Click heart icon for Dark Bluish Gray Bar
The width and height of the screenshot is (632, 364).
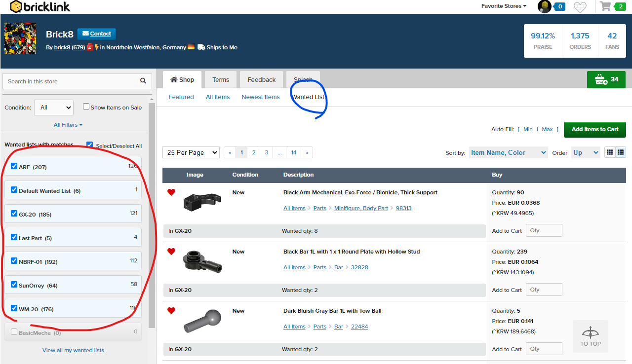pos(171,311)
